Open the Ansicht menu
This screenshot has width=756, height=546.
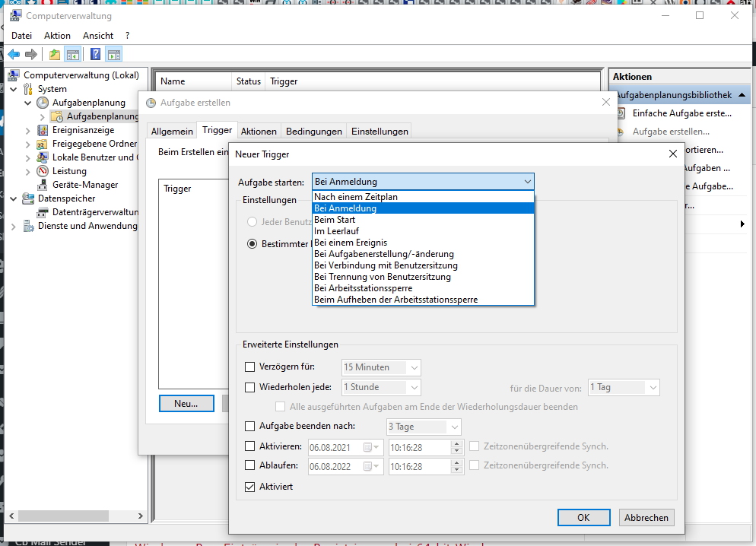pos(98,36)
